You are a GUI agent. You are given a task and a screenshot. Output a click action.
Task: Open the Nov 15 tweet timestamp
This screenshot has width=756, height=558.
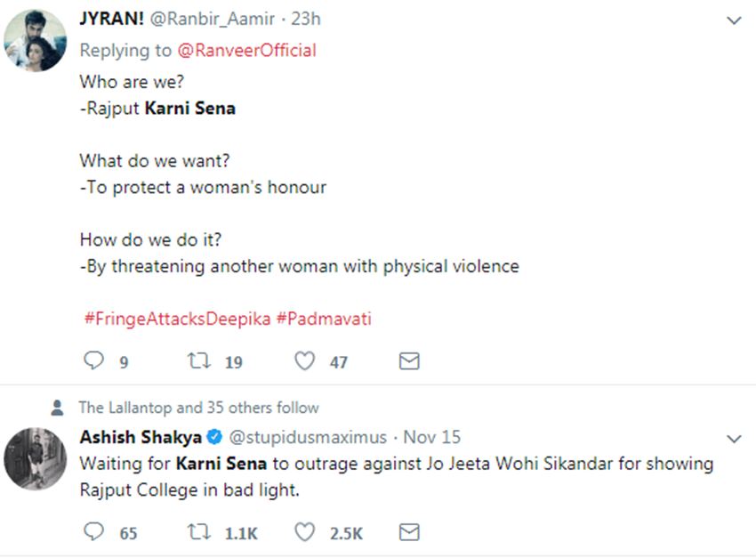(432, 437)
